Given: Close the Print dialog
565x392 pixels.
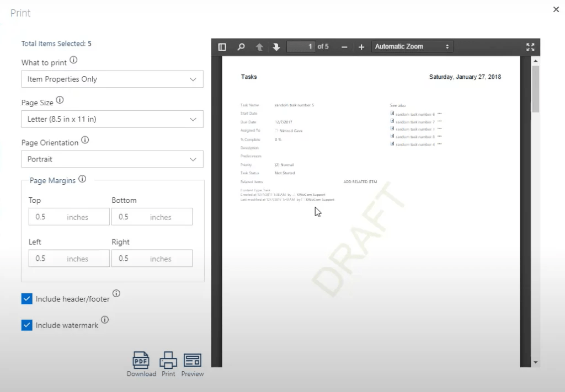Looking at the screenshot, I should (556, 10).
